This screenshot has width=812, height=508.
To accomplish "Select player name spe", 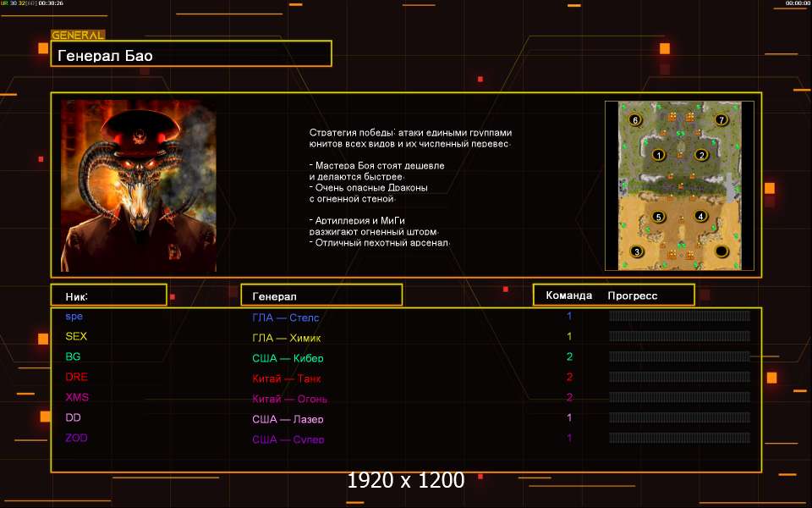I will pyautogui.click(x=74, y=316).
